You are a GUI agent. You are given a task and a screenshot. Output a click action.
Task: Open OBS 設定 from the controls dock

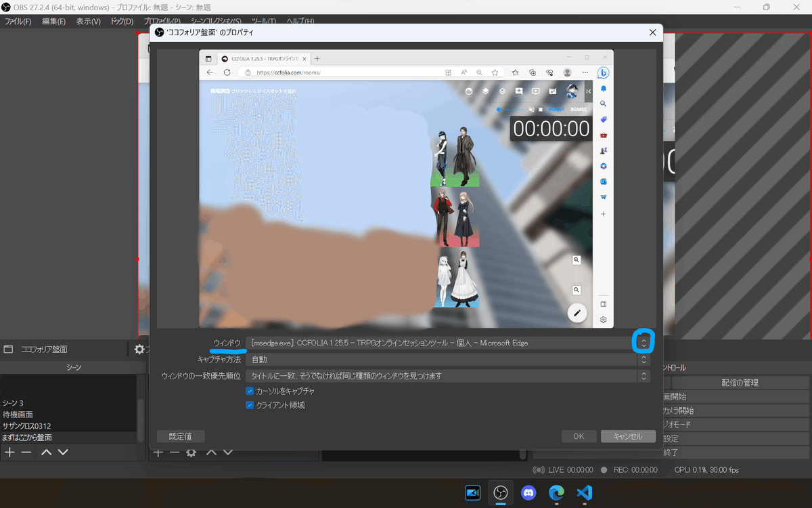click(x=736, y=438)
